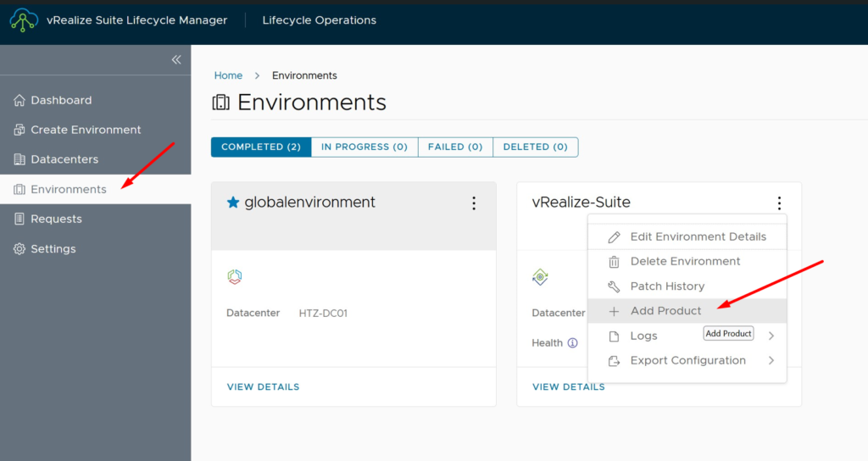
Task: Open Datacenters in sidebar
Action: (95, 159)
